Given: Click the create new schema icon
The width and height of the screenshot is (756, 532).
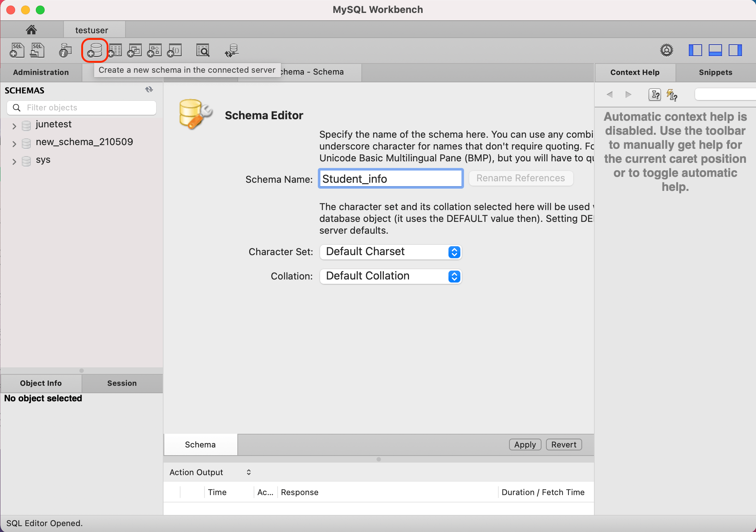Looking at the screenshot, I should pyautogui.click(x=95, y=51).
